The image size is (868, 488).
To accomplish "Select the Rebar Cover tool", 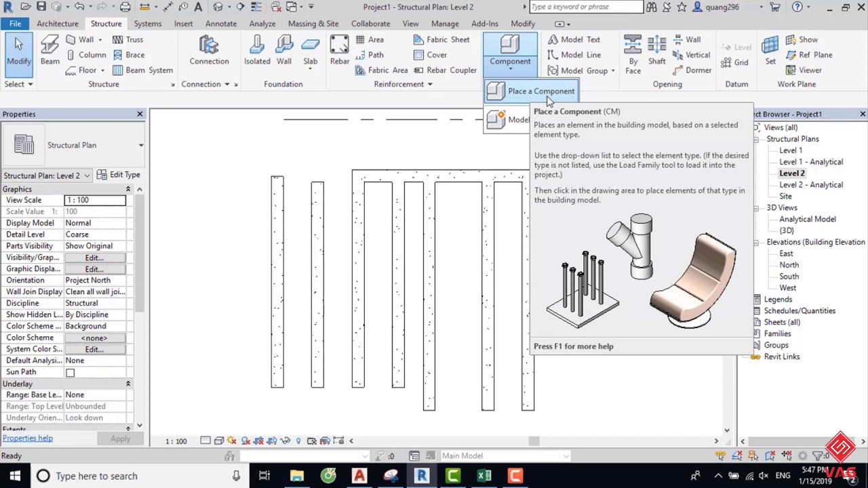I will click(430, 55).
